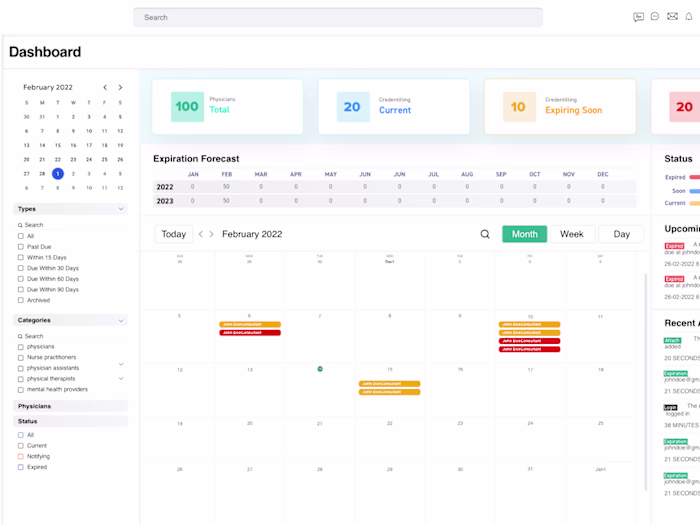Click the Login tag in Recent activity
This screenshot has width=700, height=525.
click(671, 407)
